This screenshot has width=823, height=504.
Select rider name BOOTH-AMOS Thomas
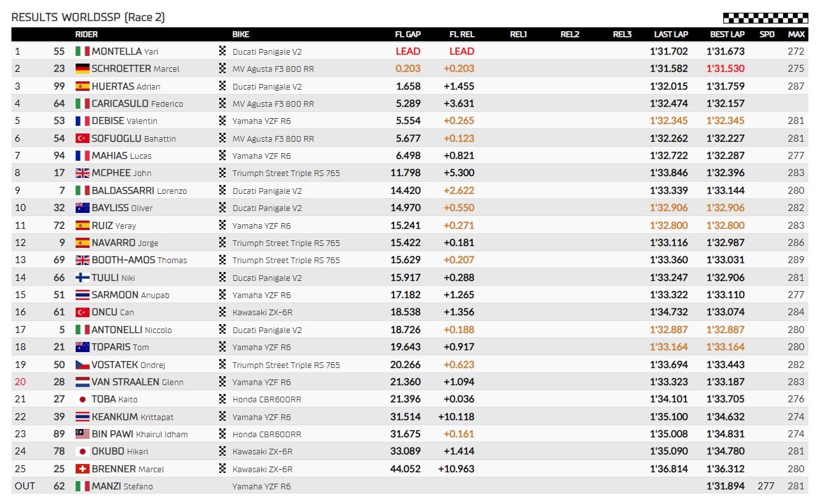(x=140, y=260)
